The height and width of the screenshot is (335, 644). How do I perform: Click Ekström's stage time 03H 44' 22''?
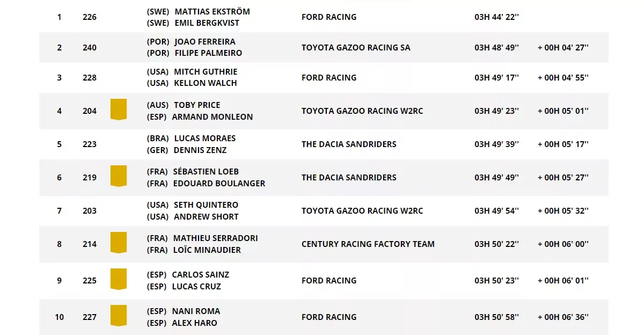tap(496, 17)
